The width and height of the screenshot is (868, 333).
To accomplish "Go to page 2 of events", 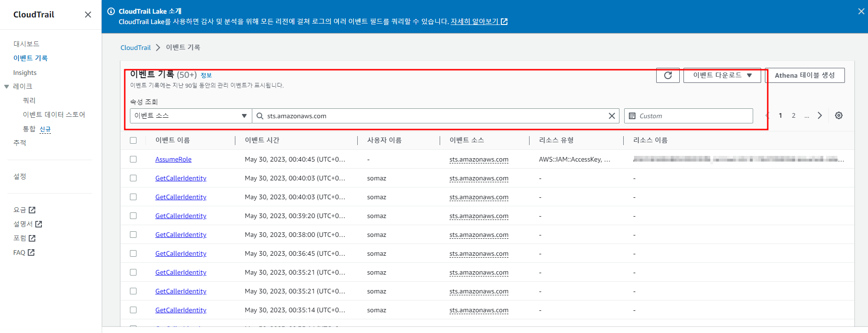I will point(794,115).
